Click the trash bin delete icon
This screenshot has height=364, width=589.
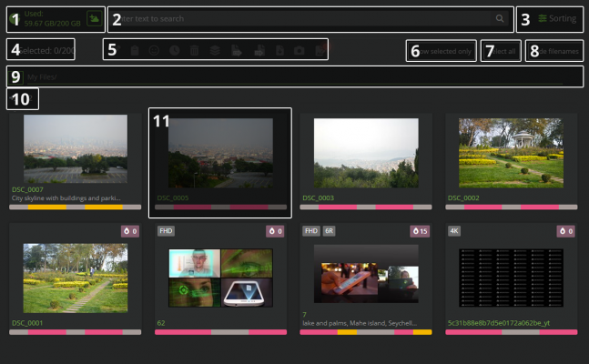point(194,51)
